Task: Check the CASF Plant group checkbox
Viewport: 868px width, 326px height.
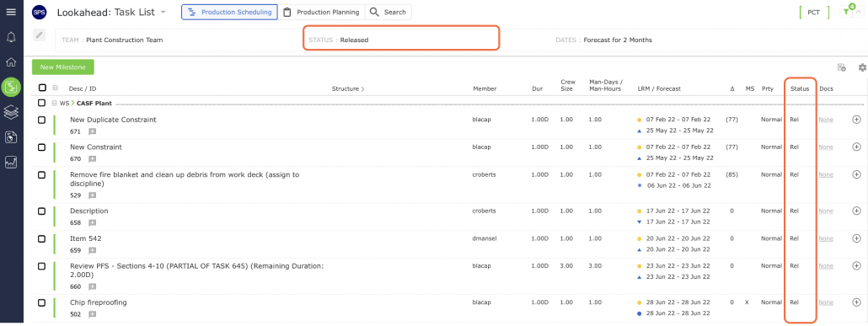Action: [x=42, y=103]
